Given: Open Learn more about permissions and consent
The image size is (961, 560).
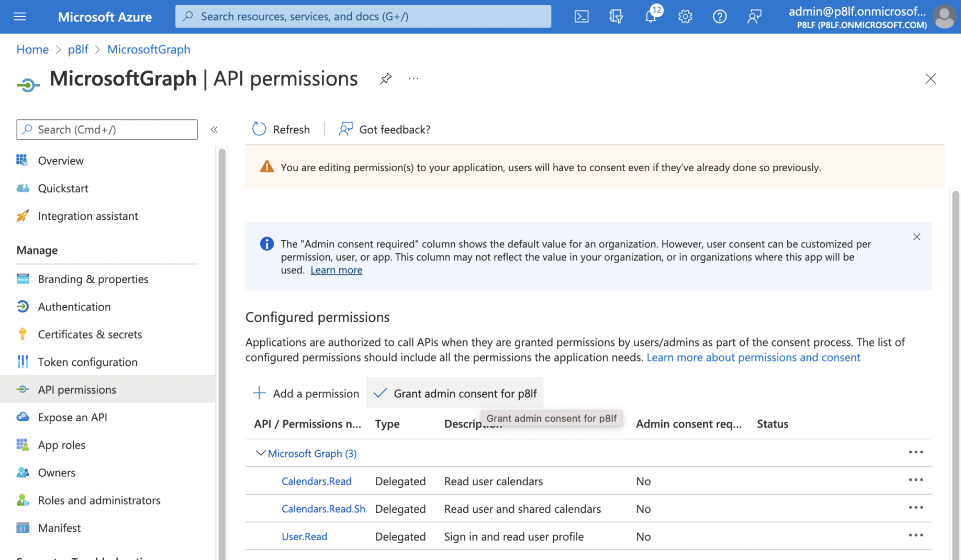Looking at the screenshot, I should click(753, 357).
